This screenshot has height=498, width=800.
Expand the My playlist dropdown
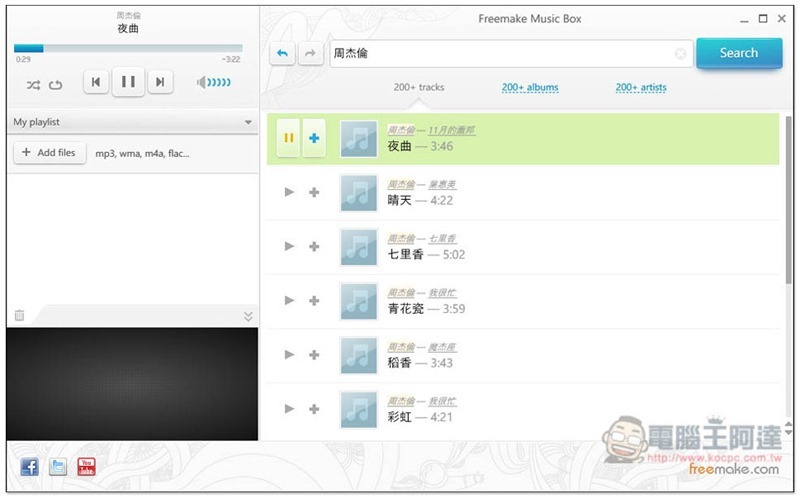click(x=248, y=123)
